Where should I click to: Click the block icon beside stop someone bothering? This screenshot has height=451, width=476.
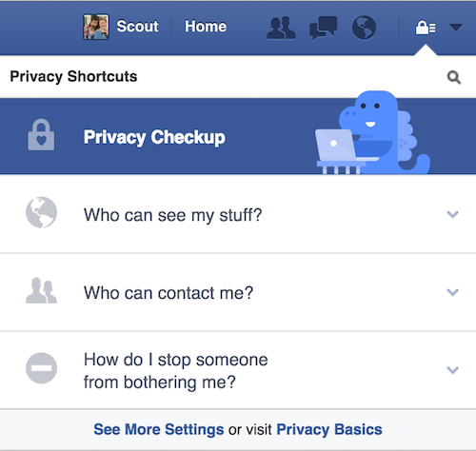coord(41,368)
